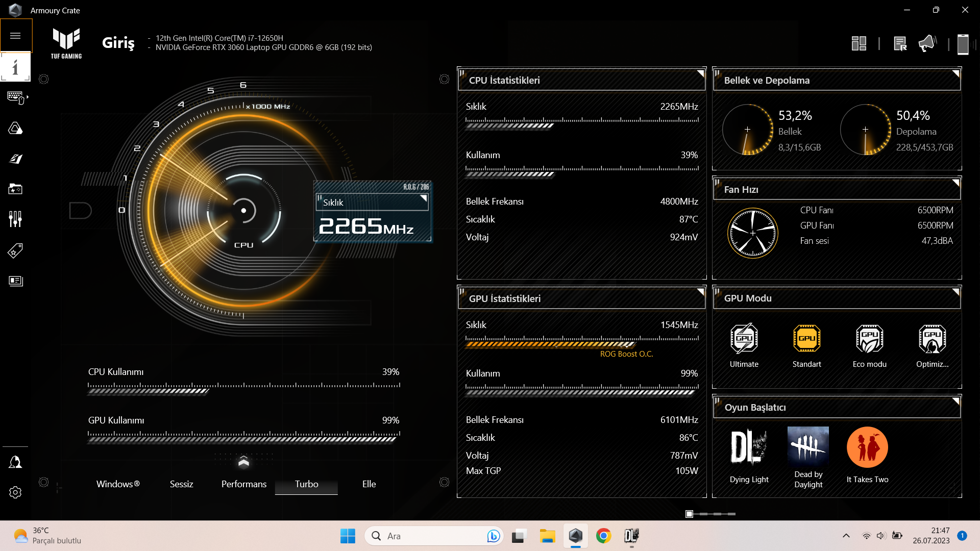Image resolution: width=980 pixels, height=551 pixels.
Task: Click the announcements megaphone icon
Action: (x=927, y=44)
